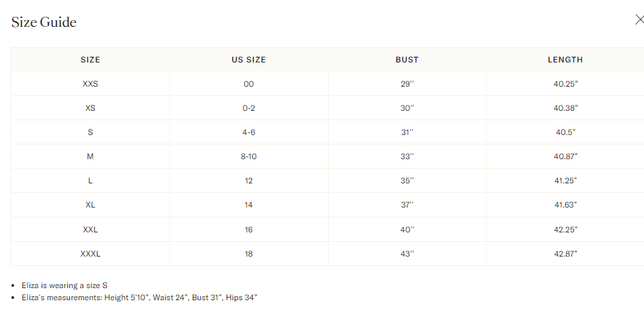Close the Size Guide dialog
Image resolution: width=644 pixels, height=317 pixels.
639,19
